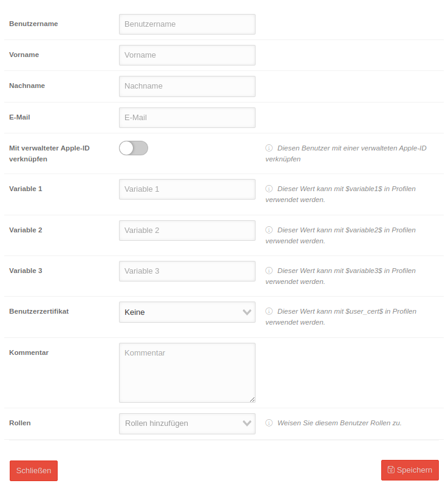Screen dimensions: 448x489
Task: Click the Kommentar textarea resize handle
Action: [x=253, y=399]
